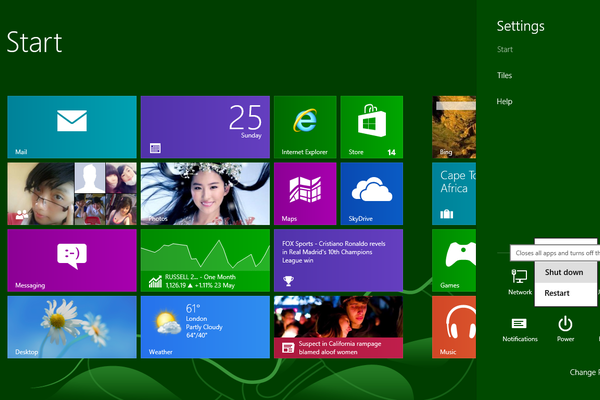This screenshot has height=400, width=600.
Task: Open the Weather tile showing London
Action: 205,327
